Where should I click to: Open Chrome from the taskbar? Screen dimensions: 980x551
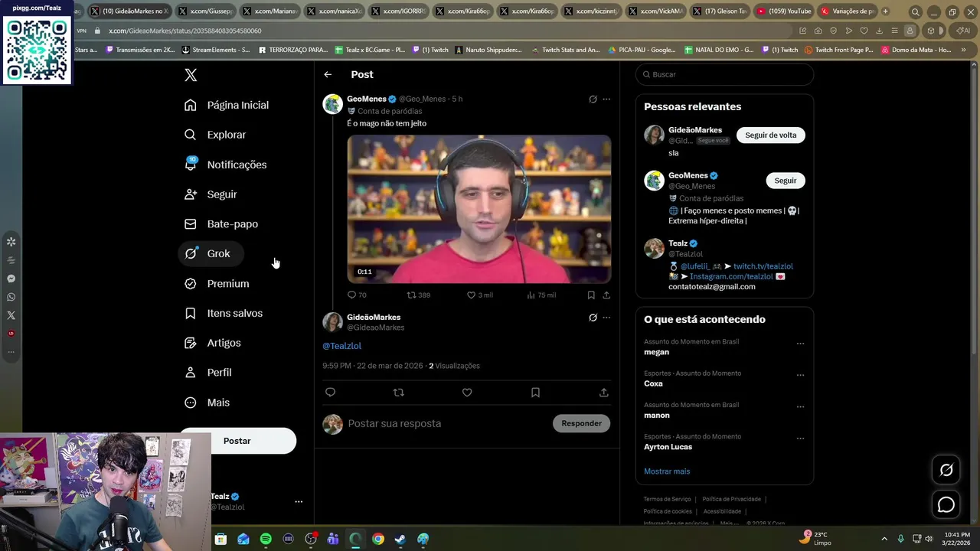378,539
